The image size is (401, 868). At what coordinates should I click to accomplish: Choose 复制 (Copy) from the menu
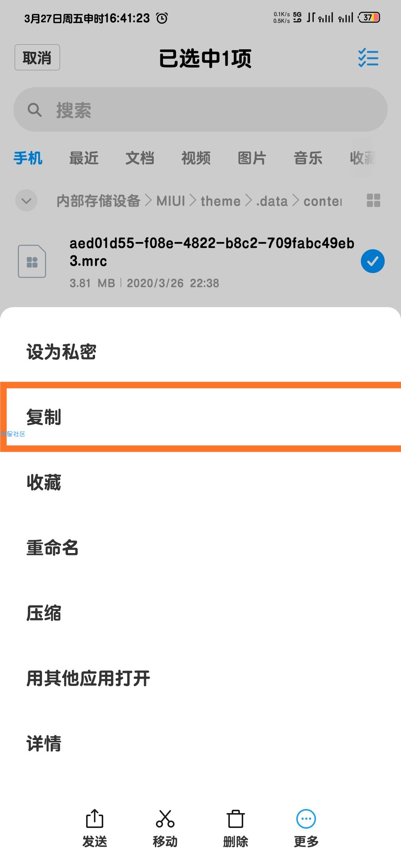(200, 417)
